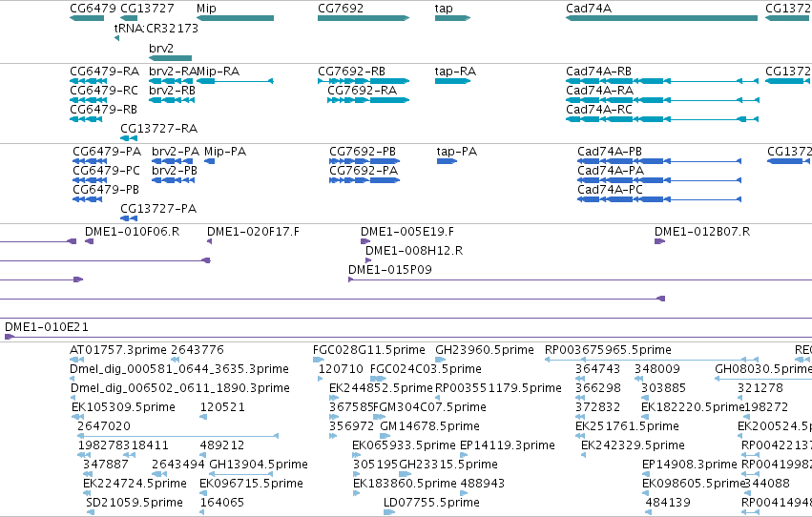The width and height of the screenshot is (812, 517).
Task: Select BAC end DME1-005E19.F
Action: tap(365, 241)
